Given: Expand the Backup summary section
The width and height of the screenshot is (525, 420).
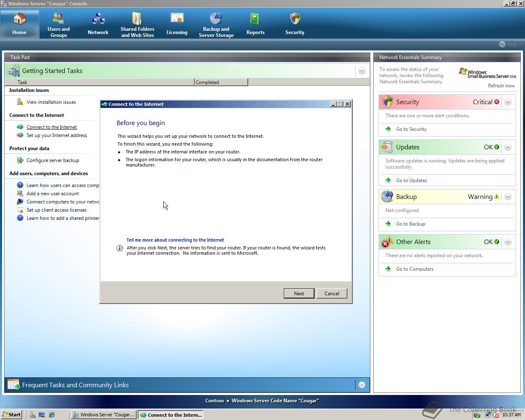Looking at the screenshot, I should click(508, 197).
